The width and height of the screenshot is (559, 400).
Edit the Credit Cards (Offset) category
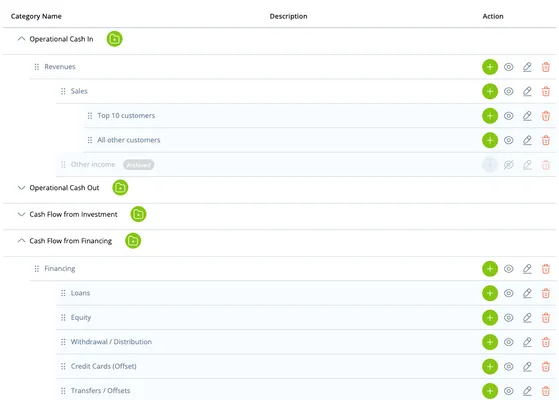pyautogui.click(x=527, y=366)
